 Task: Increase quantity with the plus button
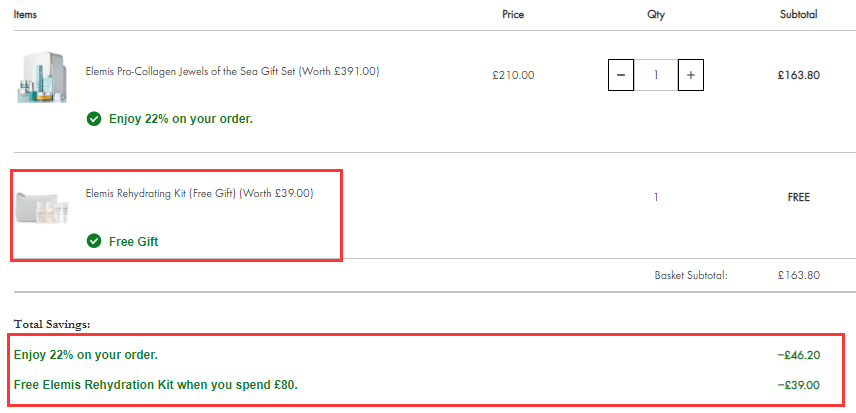(x=691, y=75)
